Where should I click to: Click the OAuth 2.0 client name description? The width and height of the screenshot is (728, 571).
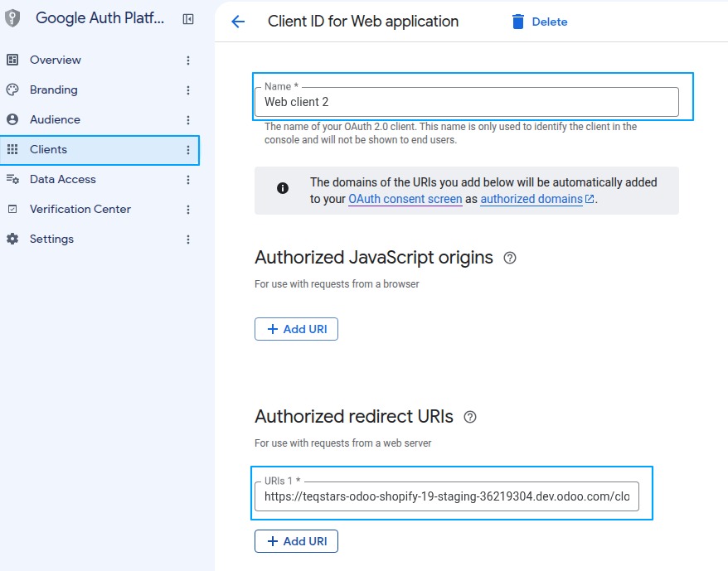click(450, 133)
